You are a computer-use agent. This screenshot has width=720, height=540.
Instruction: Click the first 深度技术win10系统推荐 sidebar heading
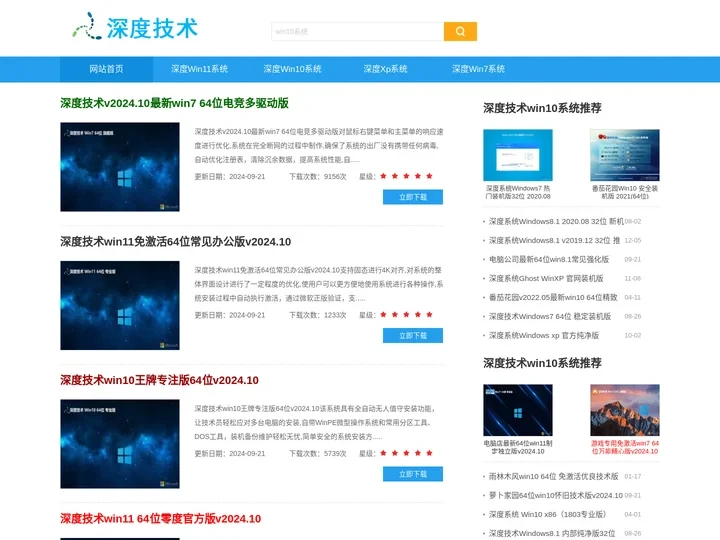(542, 108)
